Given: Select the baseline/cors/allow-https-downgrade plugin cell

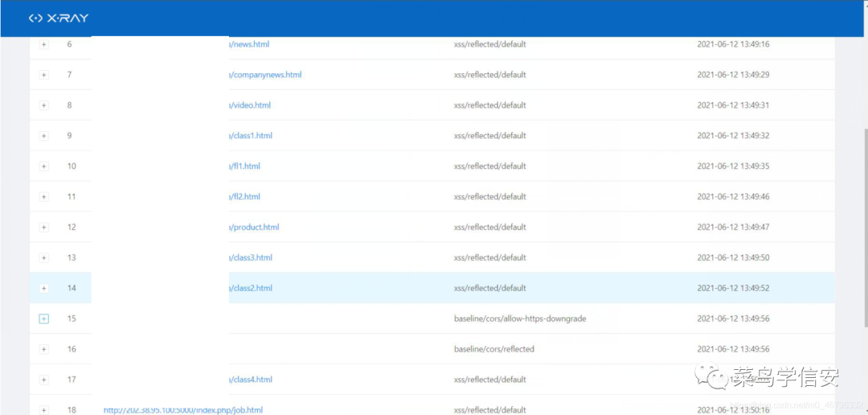Looking at the screenshot, I should tap(520, 318).
